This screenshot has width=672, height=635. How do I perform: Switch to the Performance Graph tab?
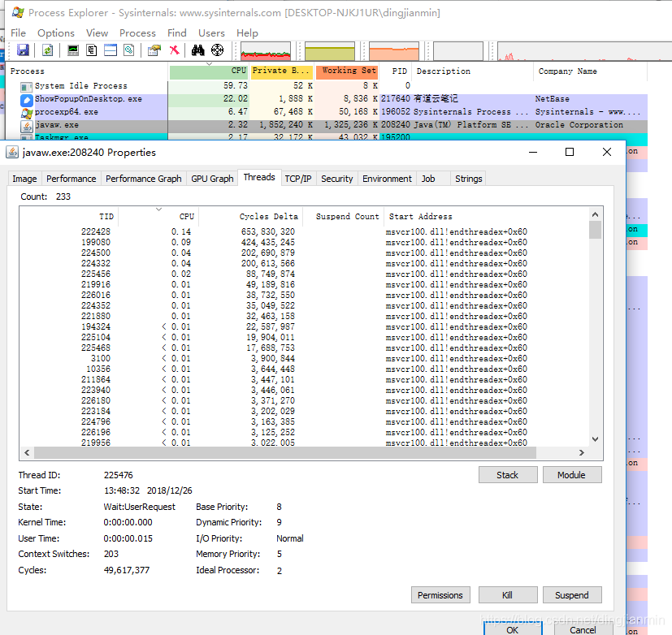click(x=144, y=179)
